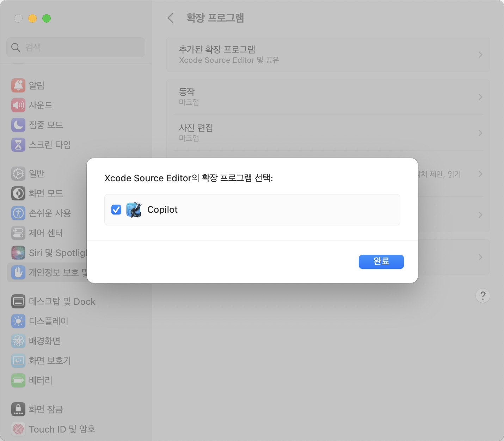This screenshot has width=504, height=441.
Task: Open the 배터리 icon
Action: pyautogui.click(x=18, y=380)
